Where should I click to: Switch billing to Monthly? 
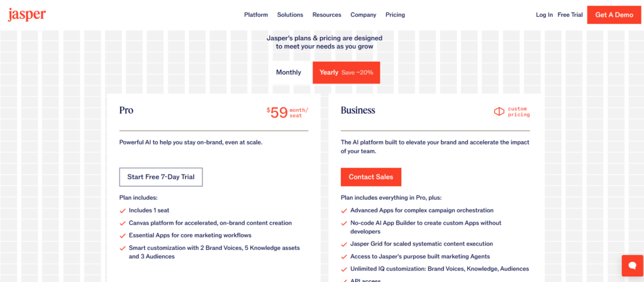point(289,72)
